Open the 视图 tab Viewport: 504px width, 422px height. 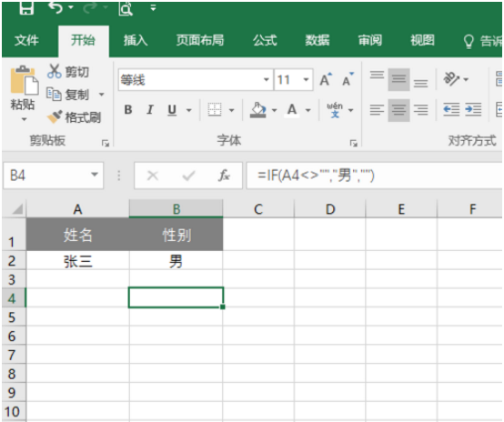click(422, 41)
